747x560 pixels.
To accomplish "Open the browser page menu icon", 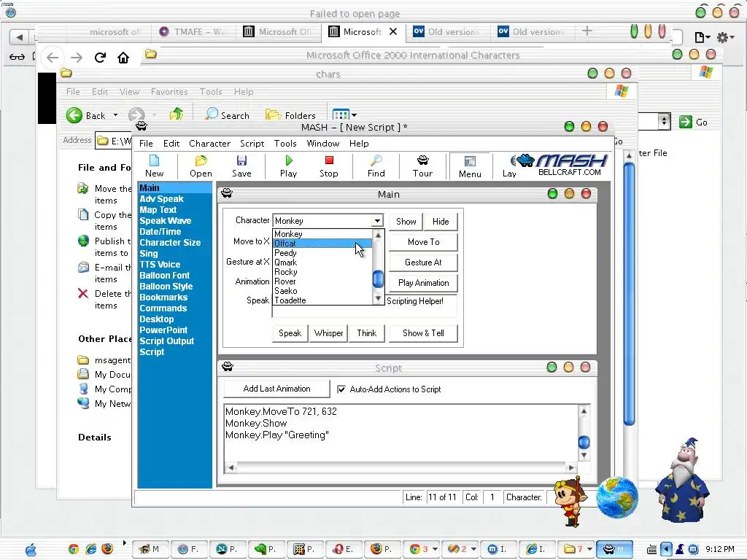I will pos(703,37).
